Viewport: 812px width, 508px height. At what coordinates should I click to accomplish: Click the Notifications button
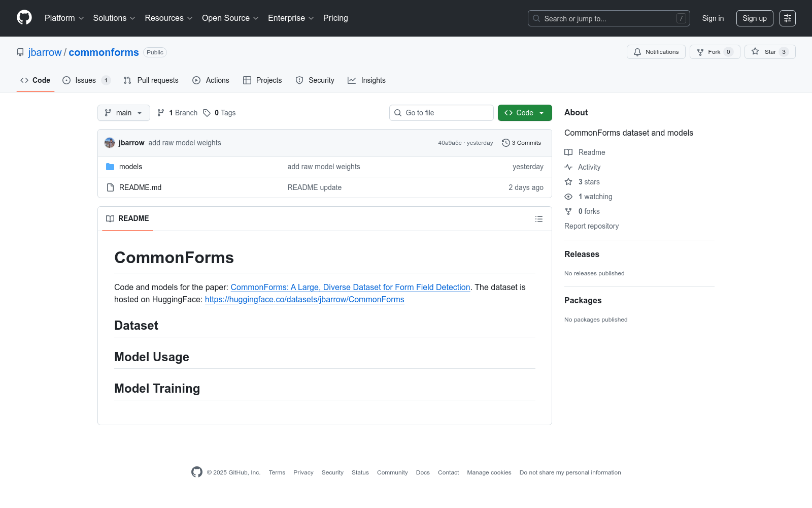pos(656,52)
